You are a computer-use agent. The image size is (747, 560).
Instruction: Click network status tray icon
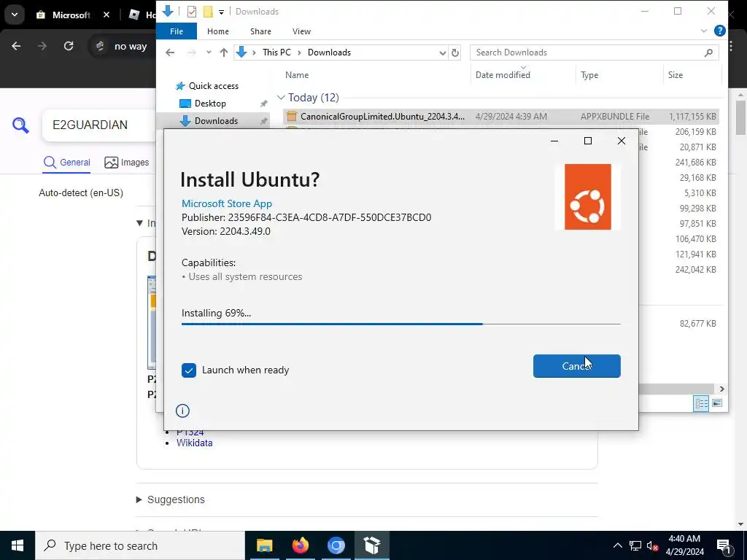click(635, 545)
